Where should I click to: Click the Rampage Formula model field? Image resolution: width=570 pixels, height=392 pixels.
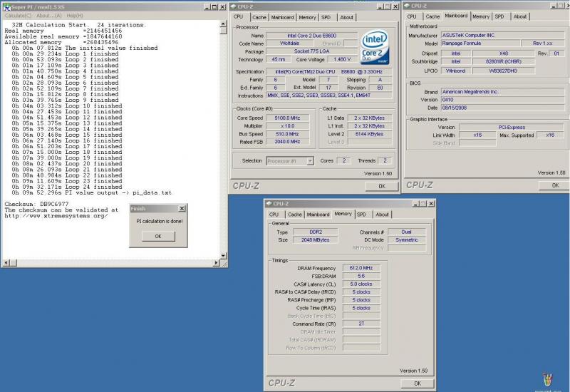[480, 43]
